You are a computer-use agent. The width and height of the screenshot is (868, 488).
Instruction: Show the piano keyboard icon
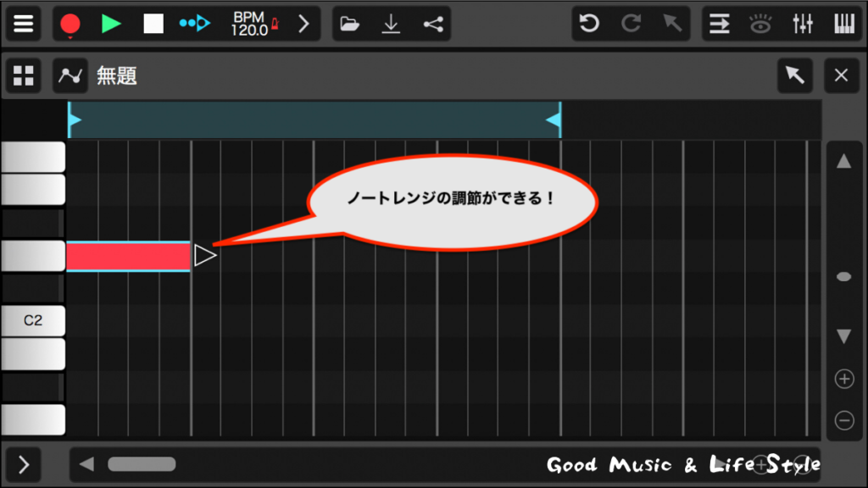tap(844, 24)
